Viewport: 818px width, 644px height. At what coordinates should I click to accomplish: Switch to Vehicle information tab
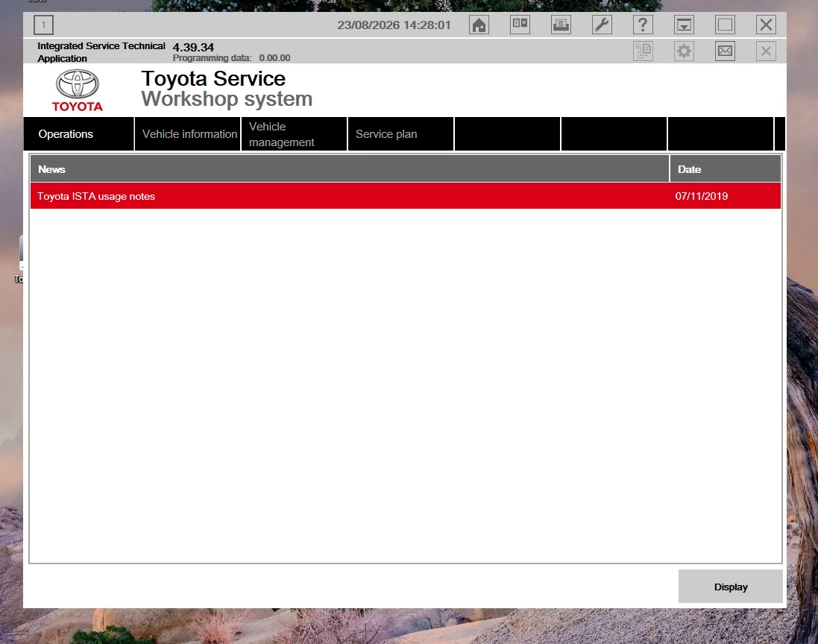(188, 134)
